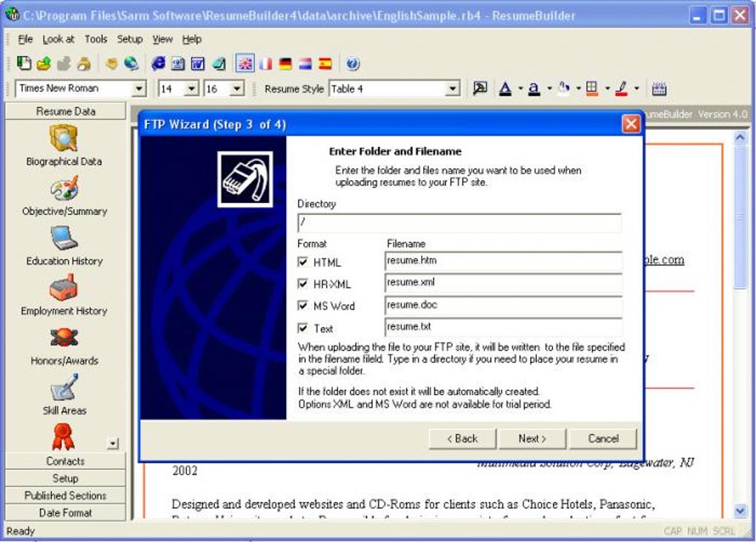Expand the fill color dropdown arrow
Screen dimensions: 756x542
coord(578,89)
